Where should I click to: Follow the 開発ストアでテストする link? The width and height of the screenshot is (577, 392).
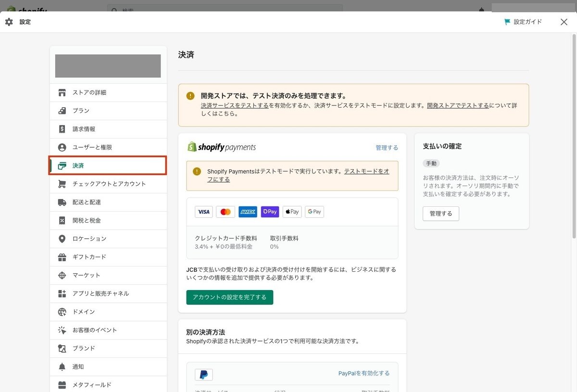point(458,105)
